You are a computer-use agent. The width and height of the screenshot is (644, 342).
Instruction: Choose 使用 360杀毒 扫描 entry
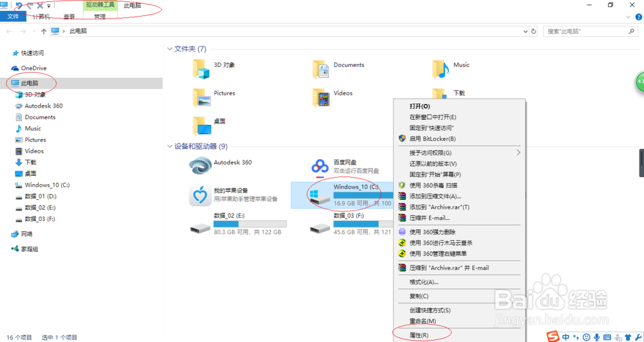(459, 185)
